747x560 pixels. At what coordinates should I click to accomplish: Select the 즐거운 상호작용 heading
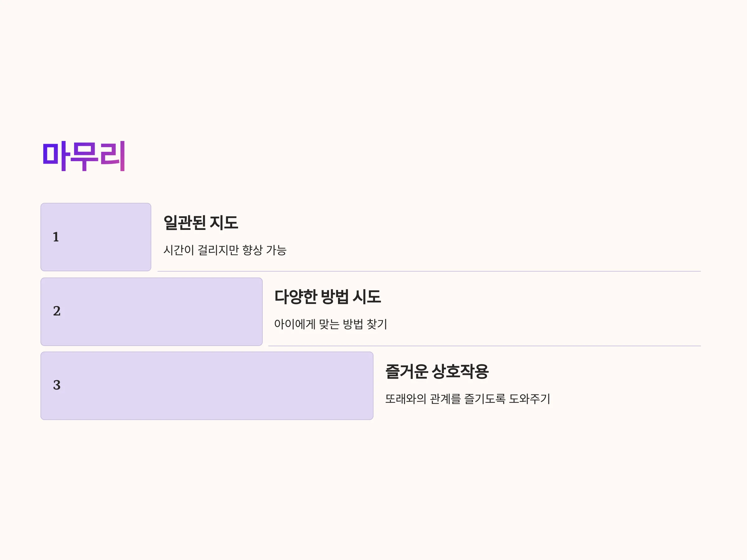(x=437, y=371)
